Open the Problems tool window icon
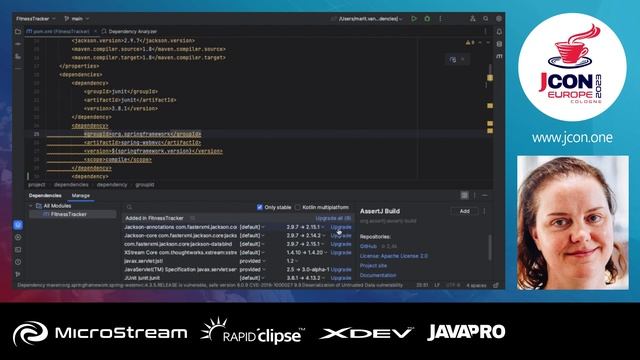The width and height of the screenshot is (640, 360). [x=18, y=262]
